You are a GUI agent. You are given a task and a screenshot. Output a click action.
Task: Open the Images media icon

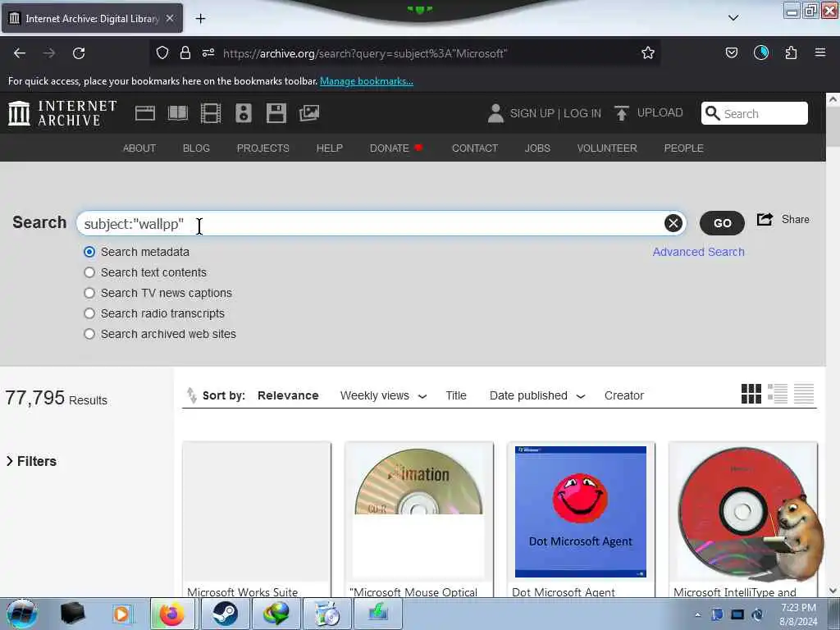[x=309, y=113]
